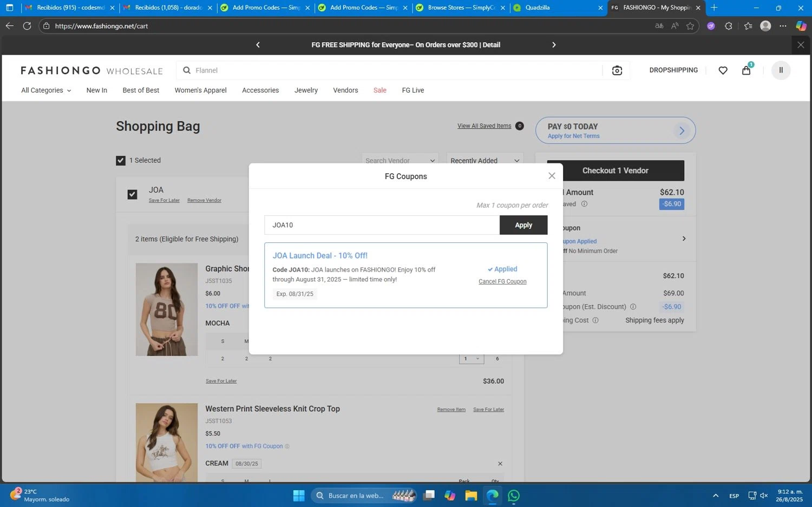
Task: Open the Search Vendor dropdown
Action: point(400,160)
